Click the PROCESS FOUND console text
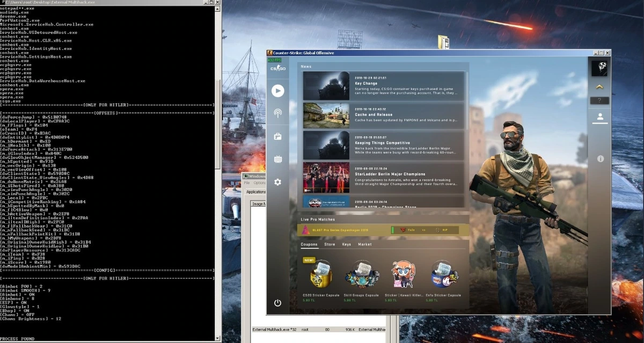This screenshot has width=644, height=343. 17,339
